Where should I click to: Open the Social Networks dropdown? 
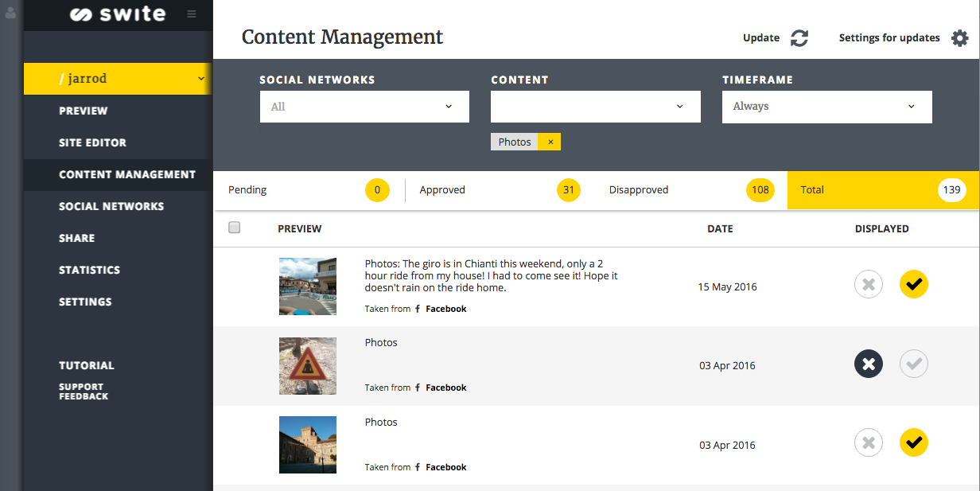(x=364, y=107)
